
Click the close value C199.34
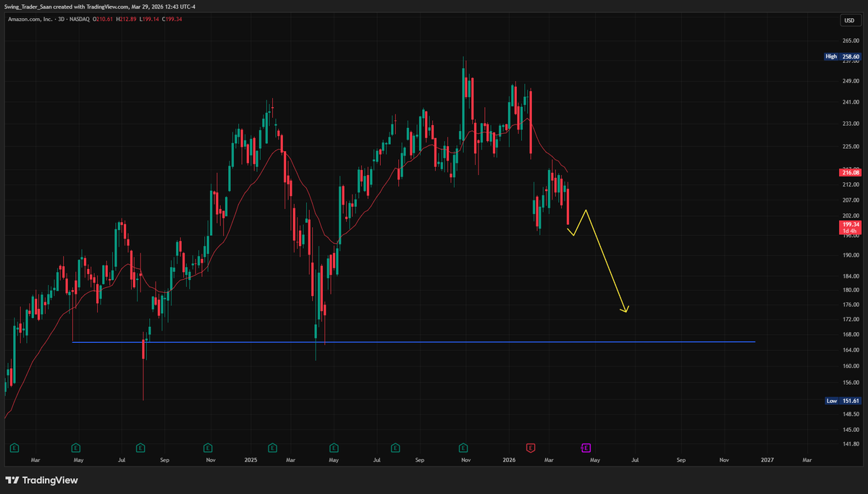click(x=172, y=20)
